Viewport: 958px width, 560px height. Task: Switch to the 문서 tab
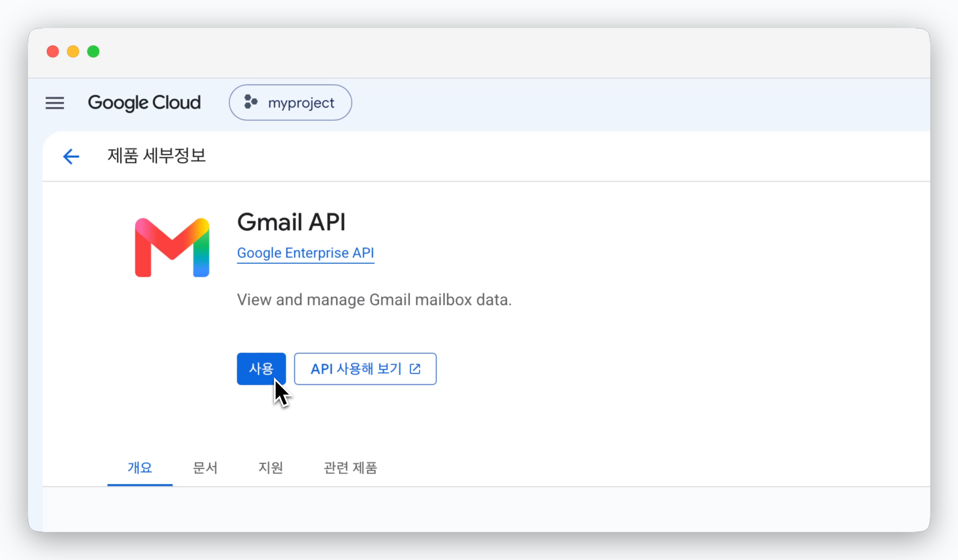(205, 468)
